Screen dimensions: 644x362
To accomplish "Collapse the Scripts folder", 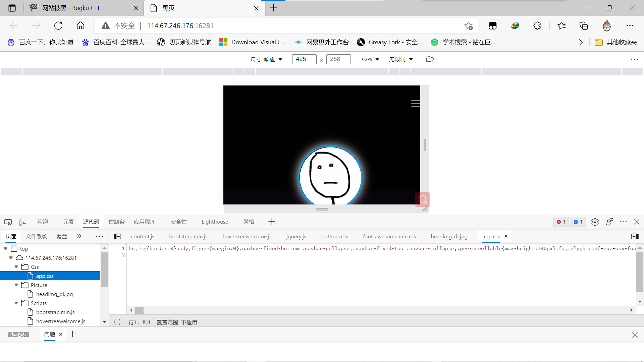I will [16, 303].
